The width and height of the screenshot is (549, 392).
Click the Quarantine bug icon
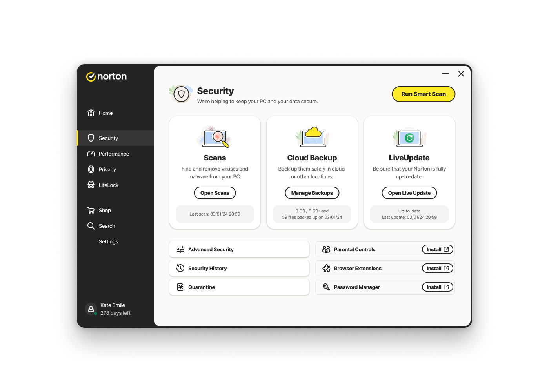tap(180, 287)
